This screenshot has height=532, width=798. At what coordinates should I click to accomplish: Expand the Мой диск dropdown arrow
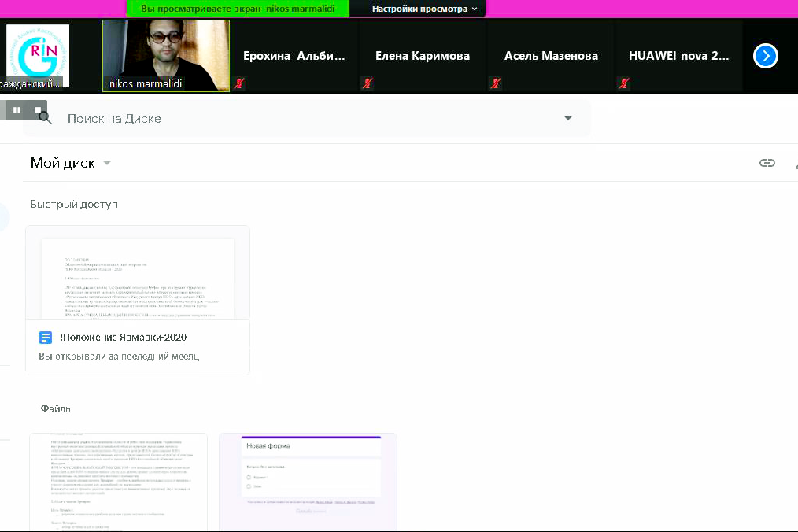tap(107, 164)
